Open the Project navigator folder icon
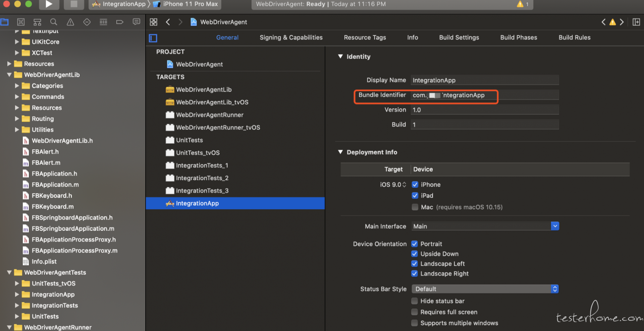The width and height of the screenshot is (644, 331). tap(4, 22)
